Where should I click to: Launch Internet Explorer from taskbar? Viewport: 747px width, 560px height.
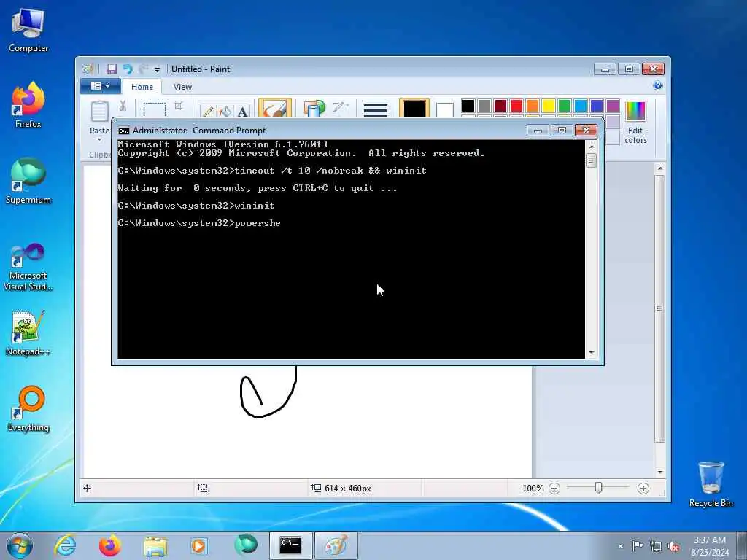tap(65, 545)
